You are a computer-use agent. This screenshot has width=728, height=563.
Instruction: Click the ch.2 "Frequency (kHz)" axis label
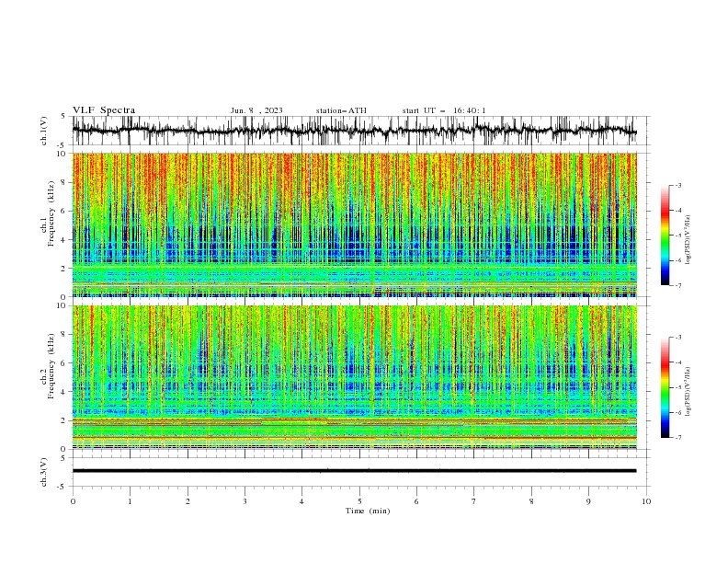51,366
